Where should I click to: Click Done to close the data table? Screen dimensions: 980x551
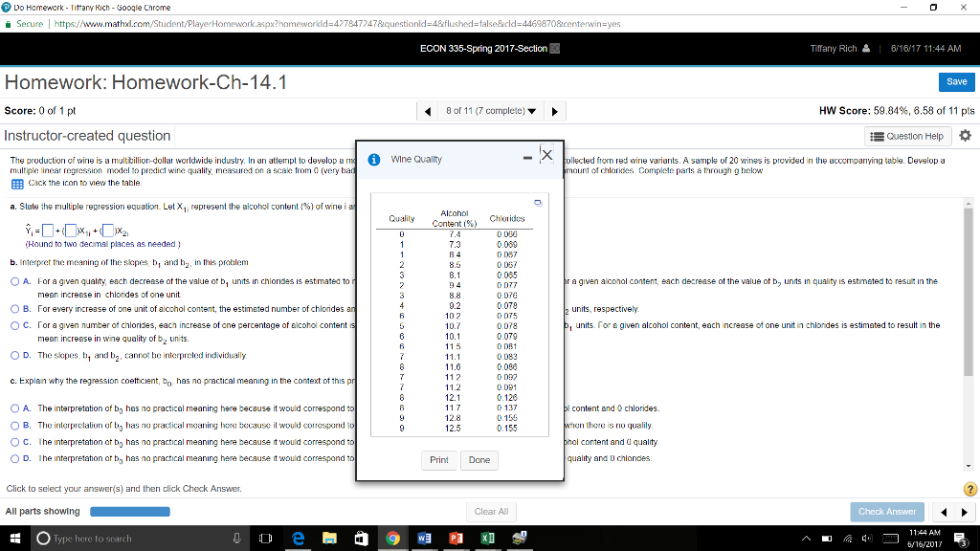479,460
